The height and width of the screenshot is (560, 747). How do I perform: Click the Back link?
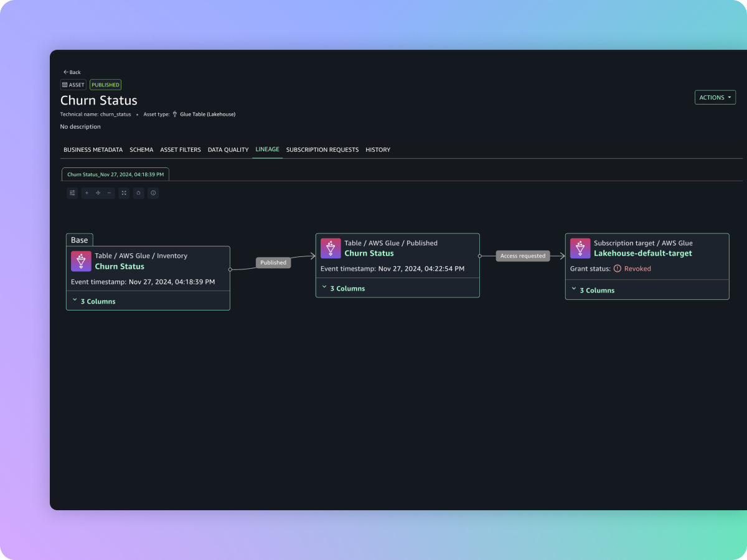click(x=72, y=72)
